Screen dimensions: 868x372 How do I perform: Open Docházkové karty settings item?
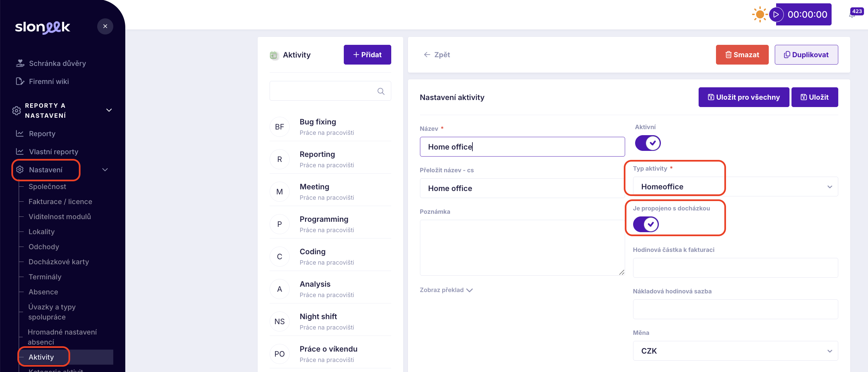[x=58, y=262]
